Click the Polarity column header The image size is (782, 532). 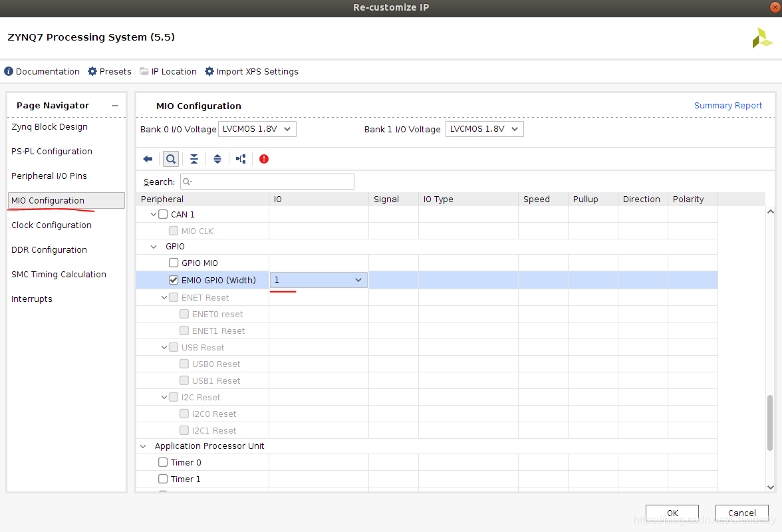[693, 199]
